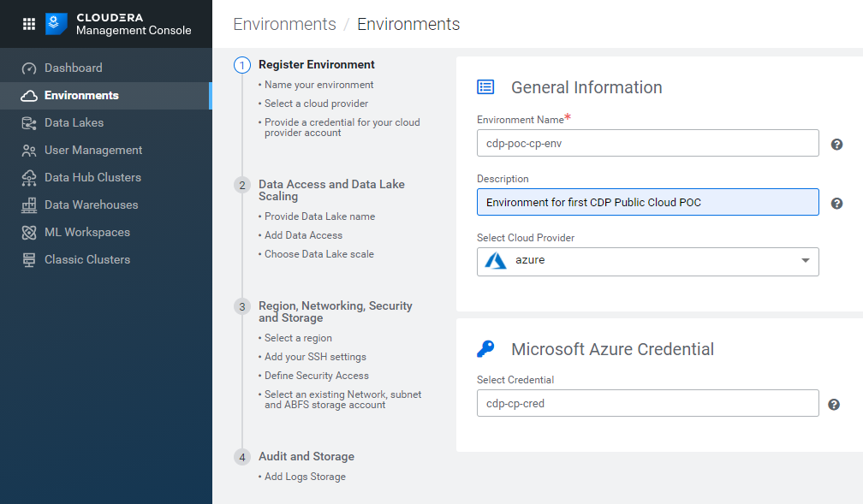Click 'Provide a credential' bullet text
The image size is (863, 504).
tap(342, 127)
